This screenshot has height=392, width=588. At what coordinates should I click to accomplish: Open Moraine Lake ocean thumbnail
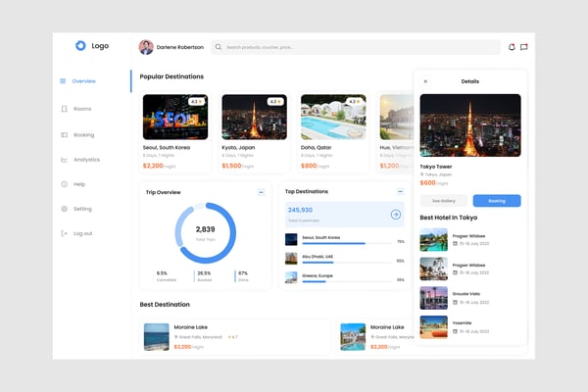(x=157, y=337)
